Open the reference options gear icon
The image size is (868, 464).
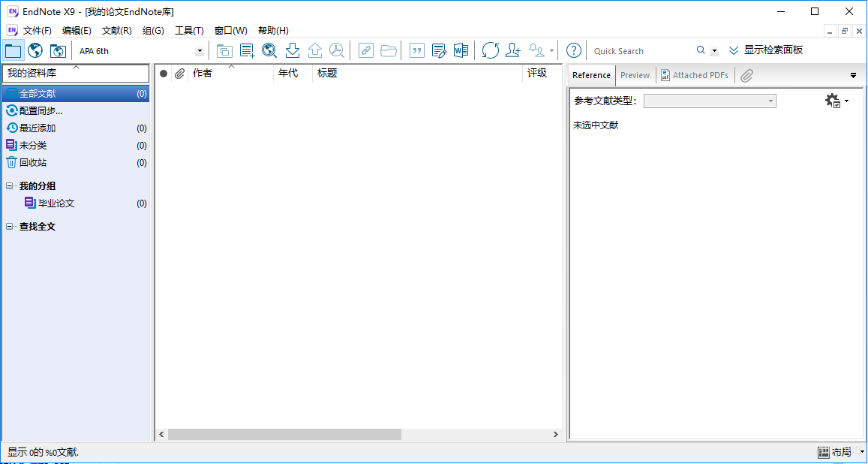pyautogui.click(x=833, y=100)
